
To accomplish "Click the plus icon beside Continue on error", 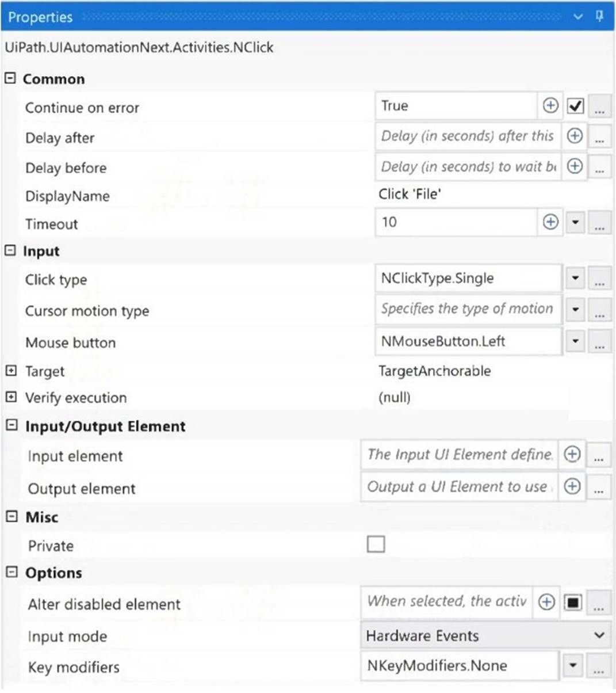I will click(550, 105).
